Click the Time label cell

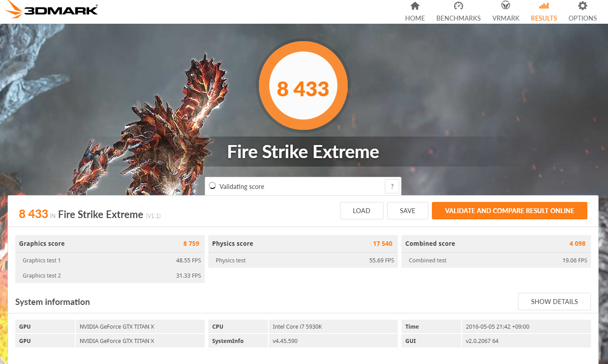(x=431, y=327)
